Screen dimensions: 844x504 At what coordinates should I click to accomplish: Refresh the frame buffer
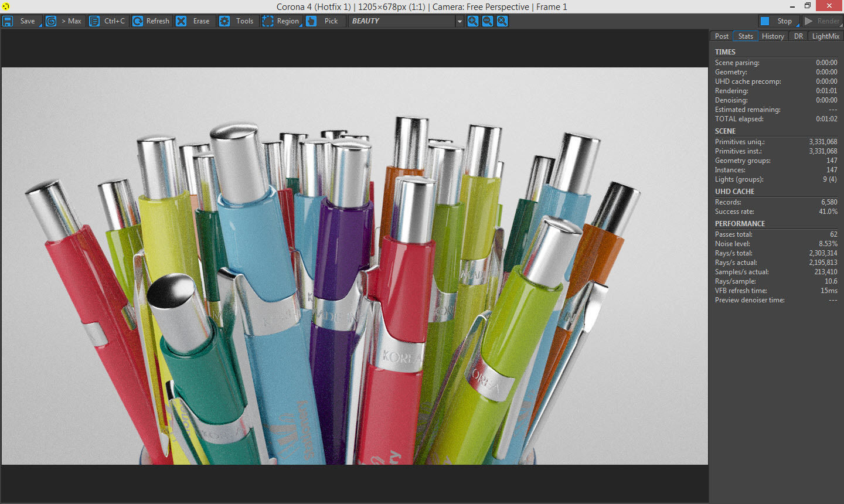[x=151, y=21]
